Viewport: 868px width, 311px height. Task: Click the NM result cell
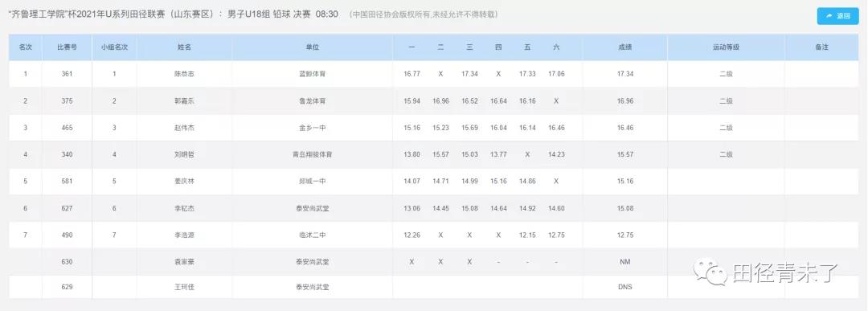click(625, 262)
